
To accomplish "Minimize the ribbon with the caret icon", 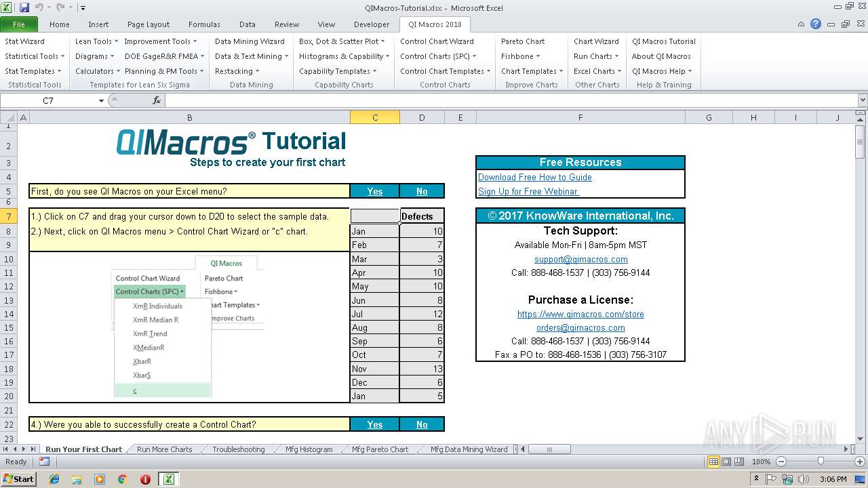I will (x=802, y=24).
